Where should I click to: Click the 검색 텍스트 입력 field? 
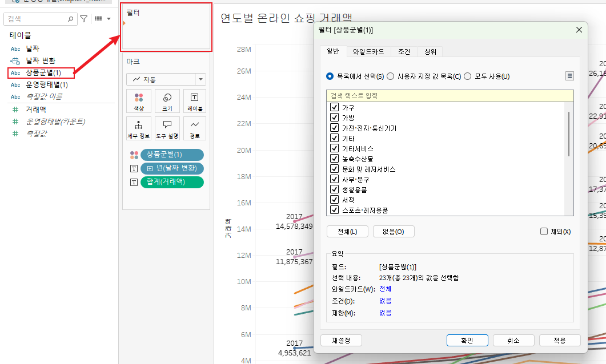(450, 96)
